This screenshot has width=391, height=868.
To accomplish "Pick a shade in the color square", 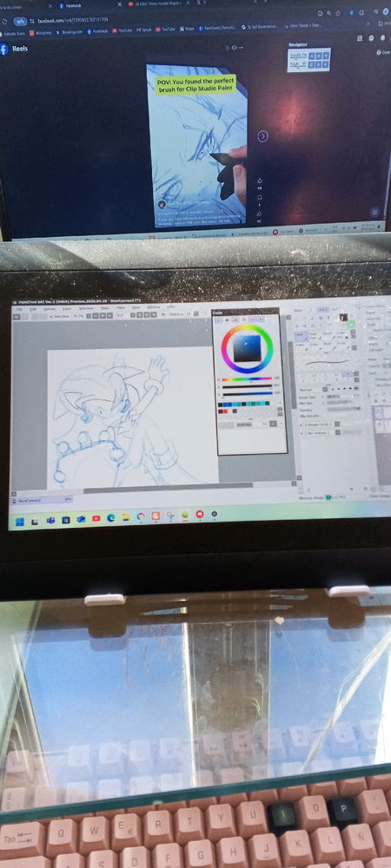I will (x=247, y=348).
